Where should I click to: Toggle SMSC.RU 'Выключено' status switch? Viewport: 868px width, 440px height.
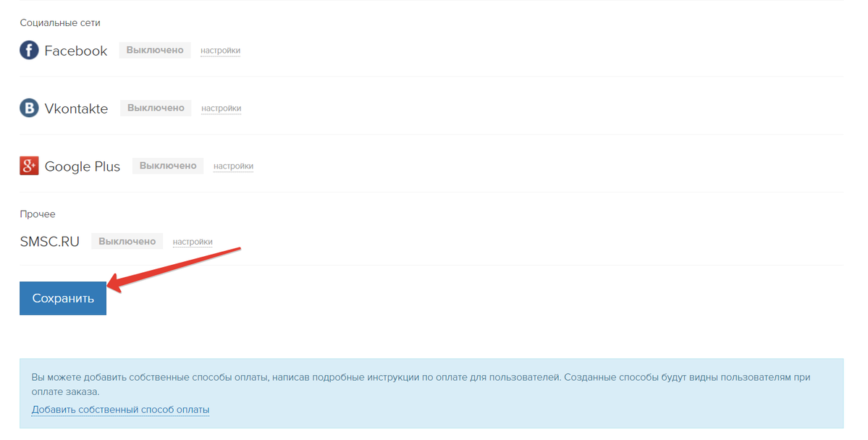pyautogui.click(x=127, y=241)
